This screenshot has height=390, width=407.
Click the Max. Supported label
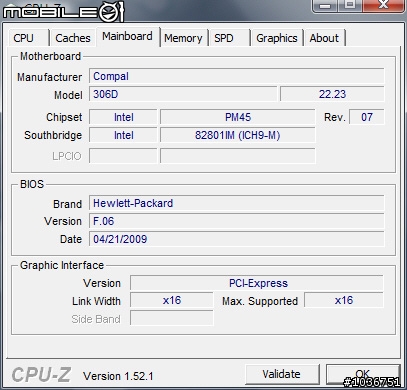coord(260,301)
